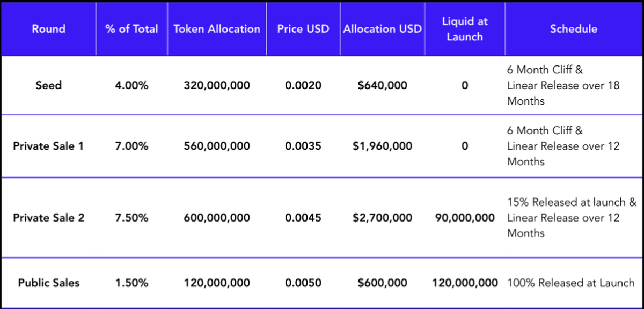The image size is (644, 309).
Task: Click the Seed allocation value $640,000
Action: pyautogui.click(x=382, y=85)
